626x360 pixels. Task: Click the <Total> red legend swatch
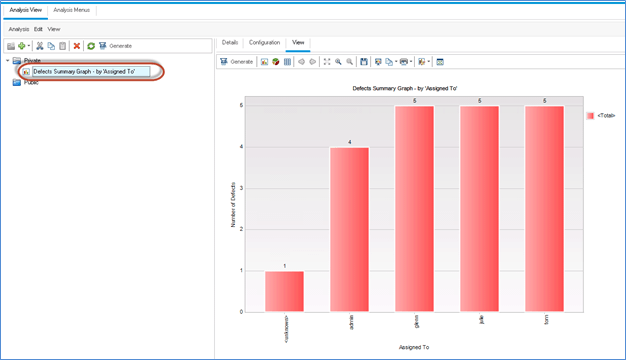tap(590, 116)
